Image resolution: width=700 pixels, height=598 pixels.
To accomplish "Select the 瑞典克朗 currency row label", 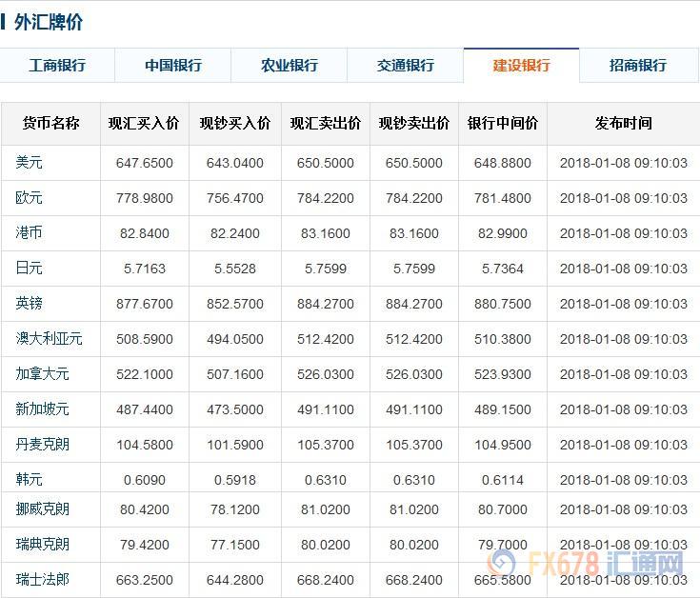I will [x=43, y=545].
